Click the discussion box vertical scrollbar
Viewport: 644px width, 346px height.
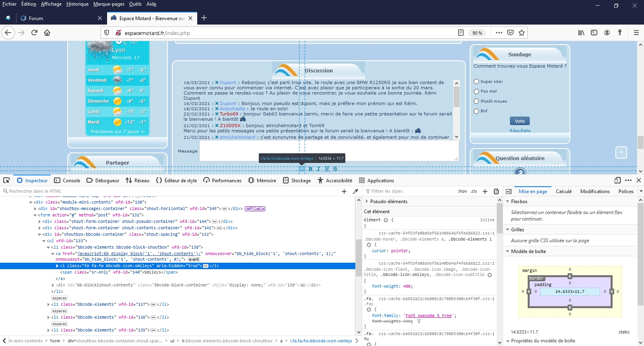(456, 97)
